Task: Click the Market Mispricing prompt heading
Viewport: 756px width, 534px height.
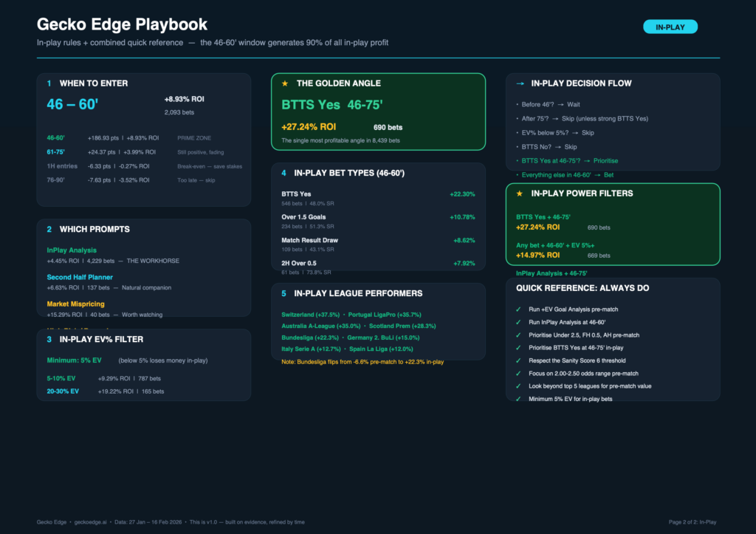Action: tap(76, 304)
